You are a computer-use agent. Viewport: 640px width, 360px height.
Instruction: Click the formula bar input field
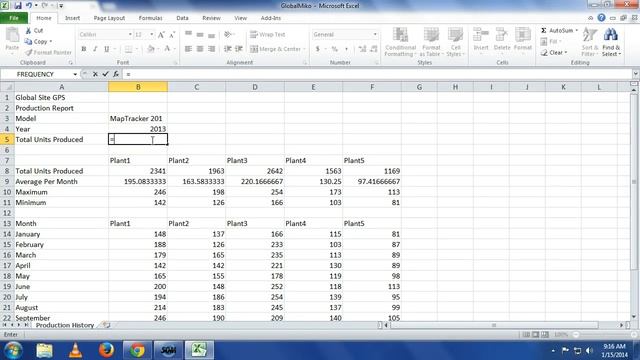pos(378,74)
